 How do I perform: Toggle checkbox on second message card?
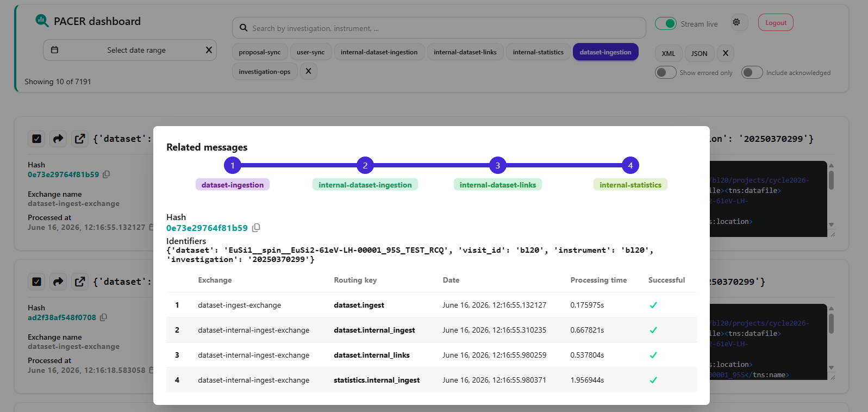click(x=36, y=282)
